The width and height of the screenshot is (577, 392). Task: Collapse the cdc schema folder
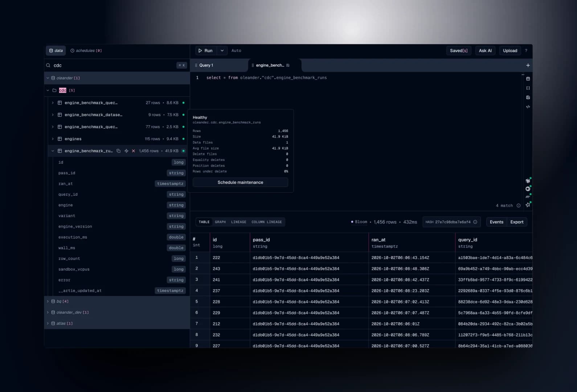(x=48, y=90)
